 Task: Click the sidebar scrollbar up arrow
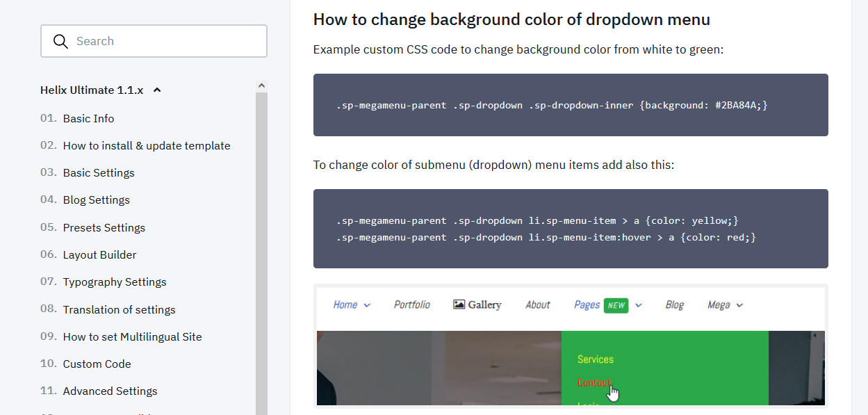tap(261, 86)
